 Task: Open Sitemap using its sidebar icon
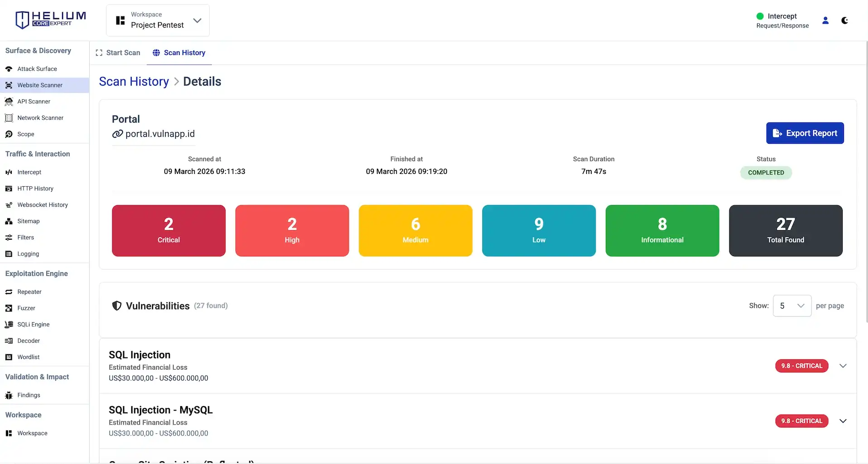pos(9,221)
